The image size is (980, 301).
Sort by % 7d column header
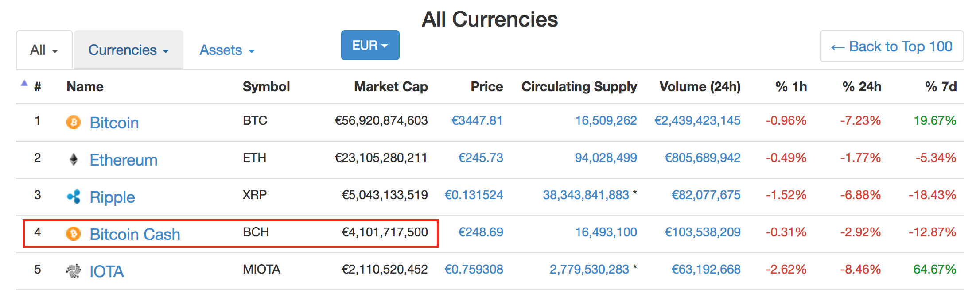(941, 87)
